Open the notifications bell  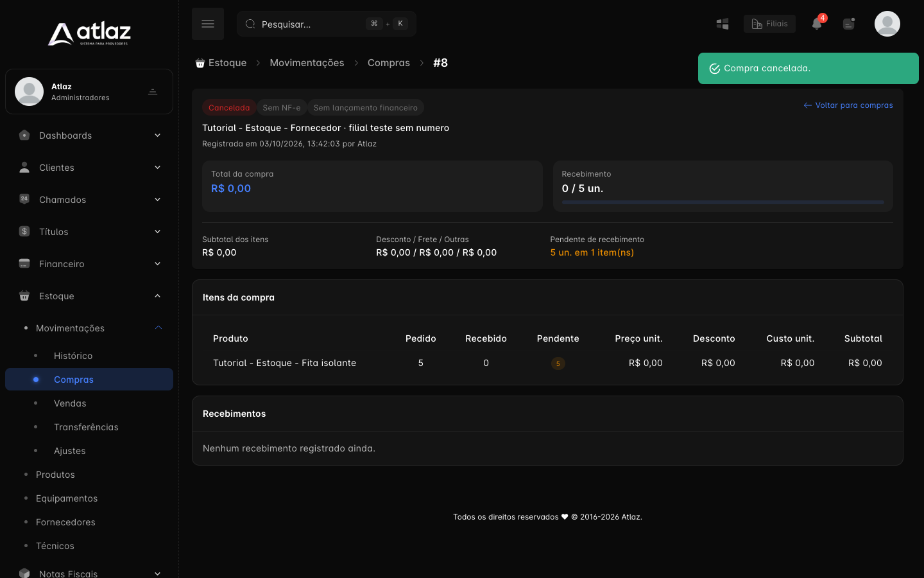[x=817, y=24]
